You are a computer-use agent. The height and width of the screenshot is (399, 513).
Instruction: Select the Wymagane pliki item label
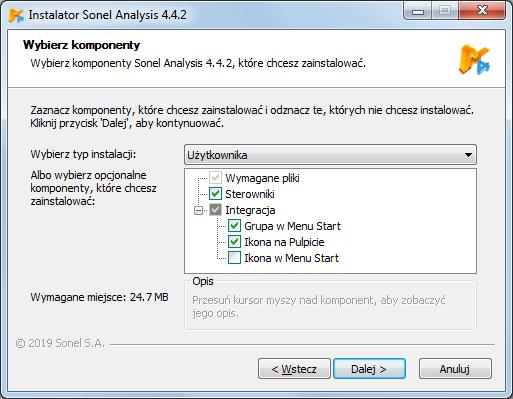(262, 178)
